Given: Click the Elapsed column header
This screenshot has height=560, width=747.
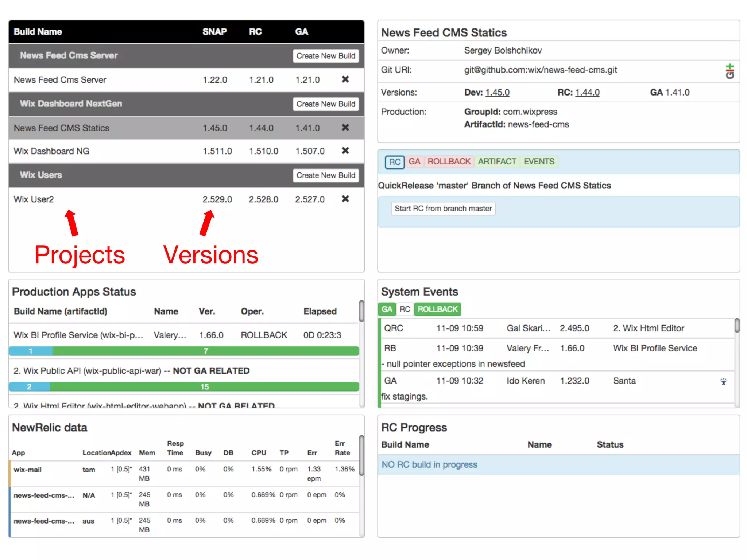Looking at the screenshot, I should pos(320,311).
